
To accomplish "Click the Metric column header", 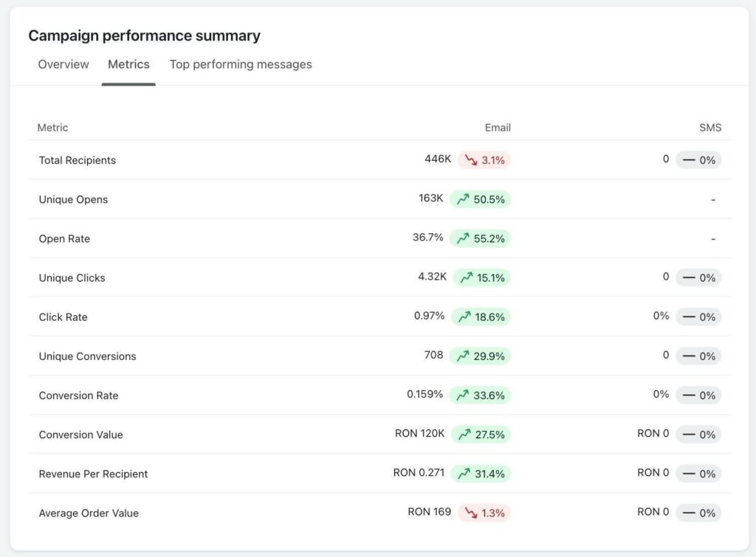I will click(x=52, y=128).
